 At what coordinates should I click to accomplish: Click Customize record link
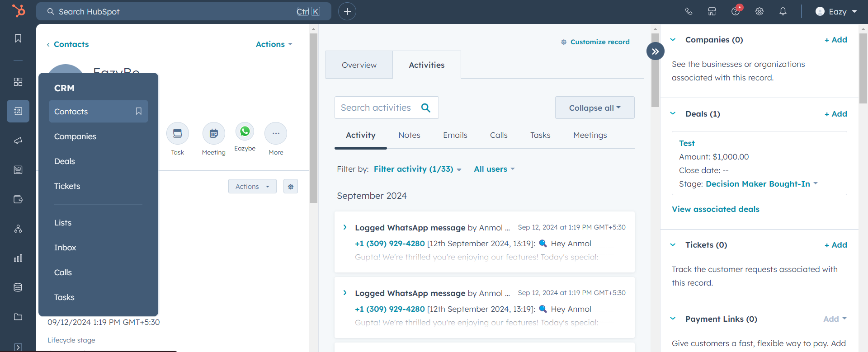point(595,42)
